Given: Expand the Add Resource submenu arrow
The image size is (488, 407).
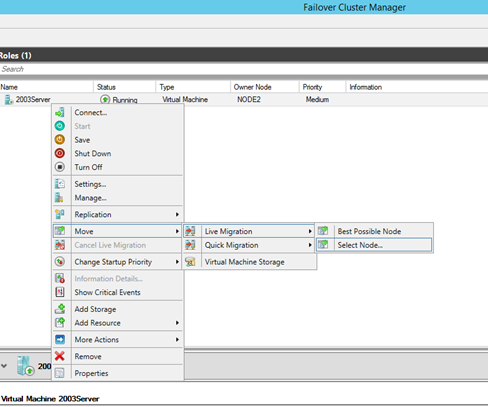Looking at the screenshot, I should click(177, 323).
